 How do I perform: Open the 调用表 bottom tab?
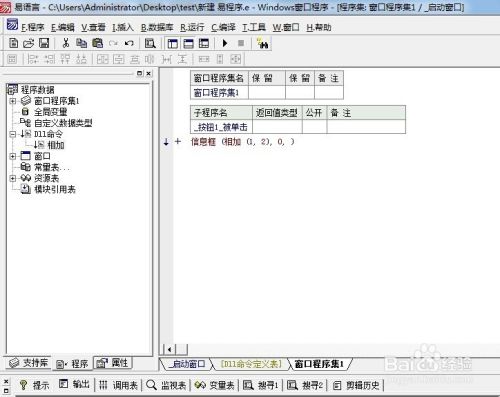(118, 385)
